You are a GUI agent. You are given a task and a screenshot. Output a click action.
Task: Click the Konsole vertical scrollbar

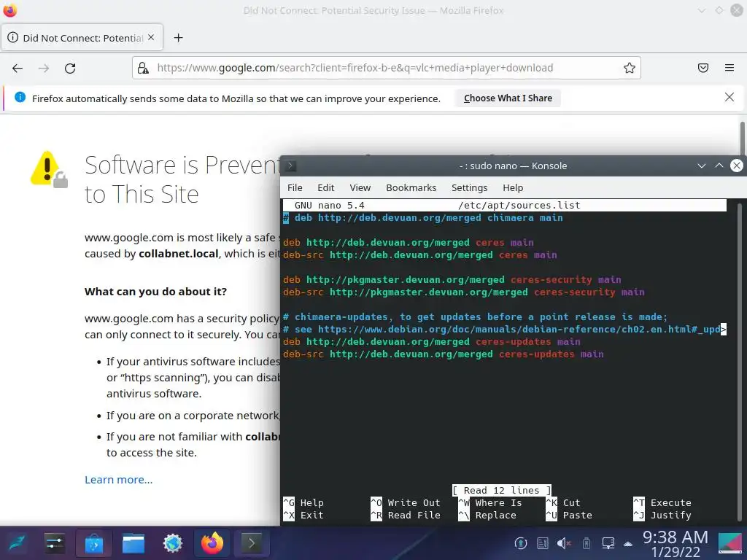tap(740, 362)
